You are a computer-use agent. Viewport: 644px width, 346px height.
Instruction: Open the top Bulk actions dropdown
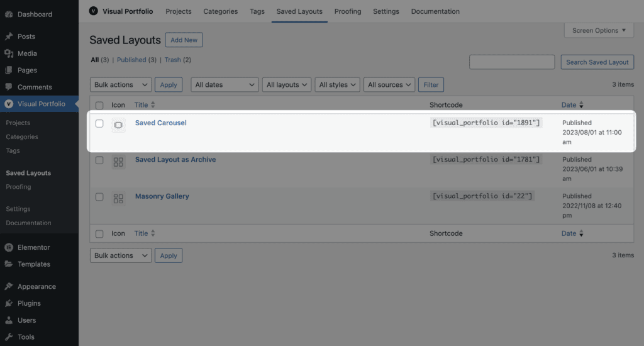click(121, 85)
